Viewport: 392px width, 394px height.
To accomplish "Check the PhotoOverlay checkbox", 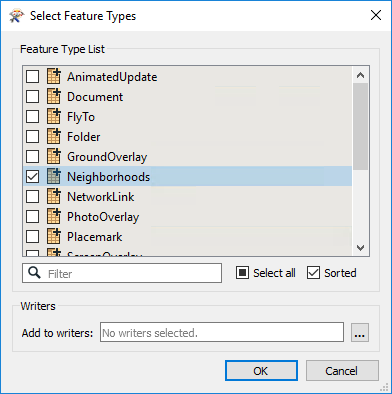I will [32, 217].
